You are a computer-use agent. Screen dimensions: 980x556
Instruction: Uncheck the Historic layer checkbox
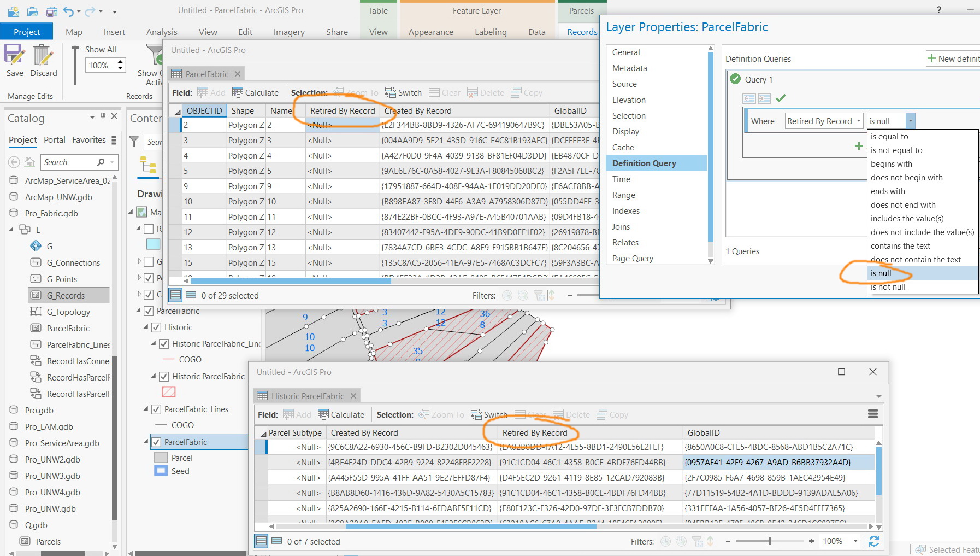[x=156, y=327]
